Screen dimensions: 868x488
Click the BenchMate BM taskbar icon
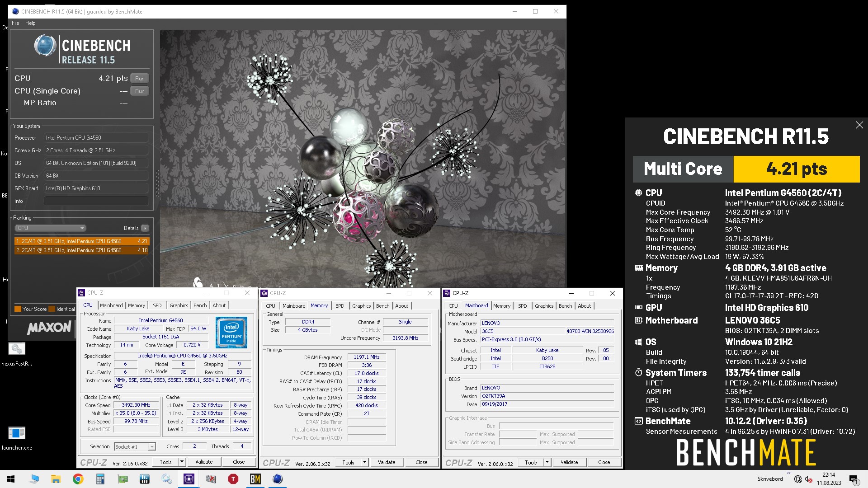255,479
